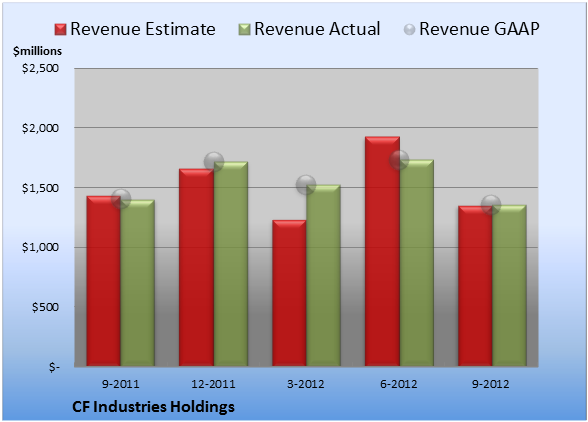Select the red estimate bar for 6-2012
Screen dimensions: 588x422
[382, 251]
